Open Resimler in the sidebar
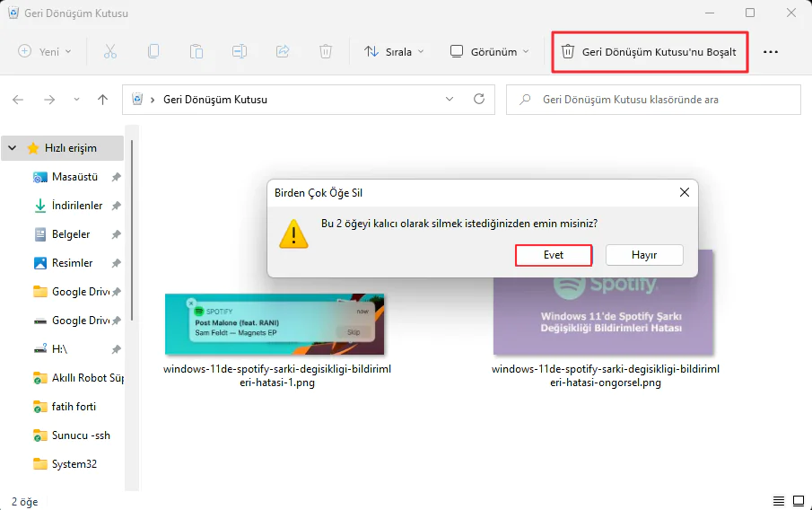This screenshot has height=510, width=812. (72, 263)
